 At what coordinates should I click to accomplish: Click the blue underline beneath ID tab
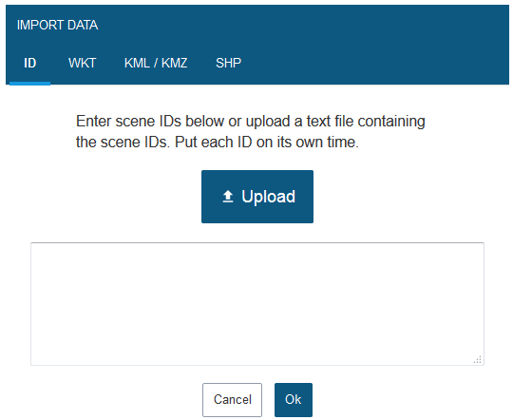point(29,84)
